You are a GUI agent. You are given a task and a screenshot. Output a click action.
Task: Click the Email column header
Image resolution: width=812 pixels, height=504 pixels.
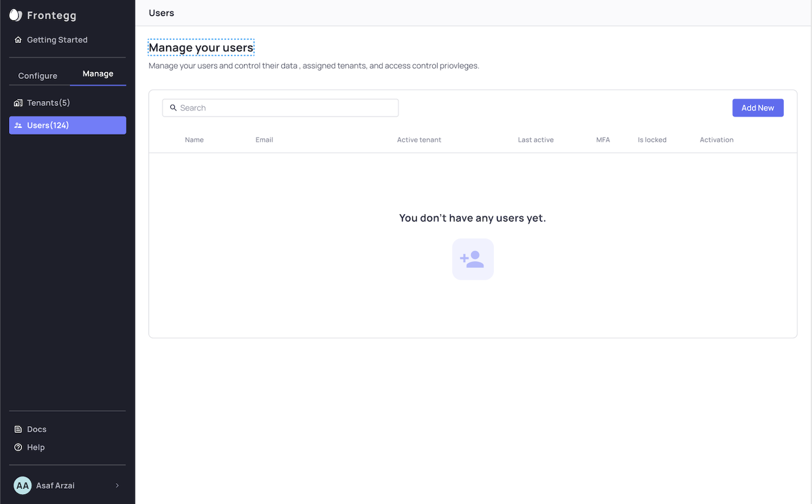click(264, 140)
